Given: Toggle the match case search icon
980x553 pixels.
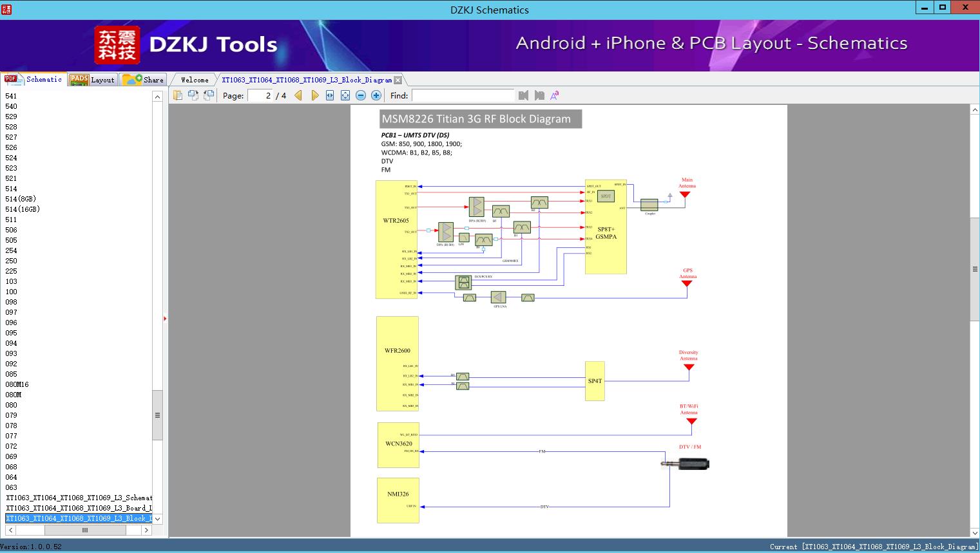Looking at the screenshot, I should point(554,95).
